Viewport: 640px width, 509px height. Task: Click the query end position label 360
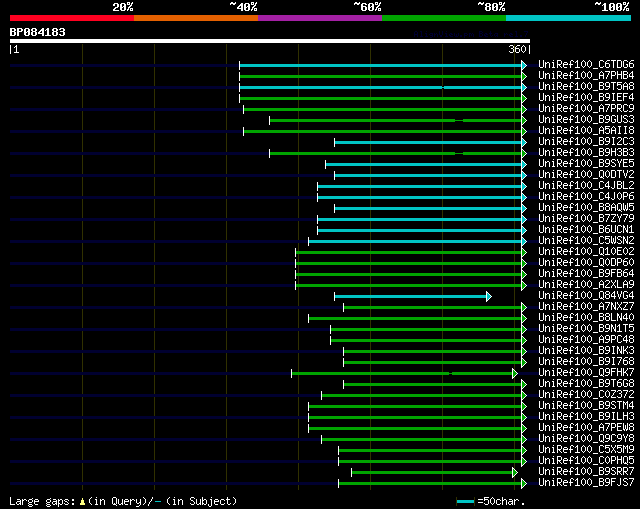point(517,49)
